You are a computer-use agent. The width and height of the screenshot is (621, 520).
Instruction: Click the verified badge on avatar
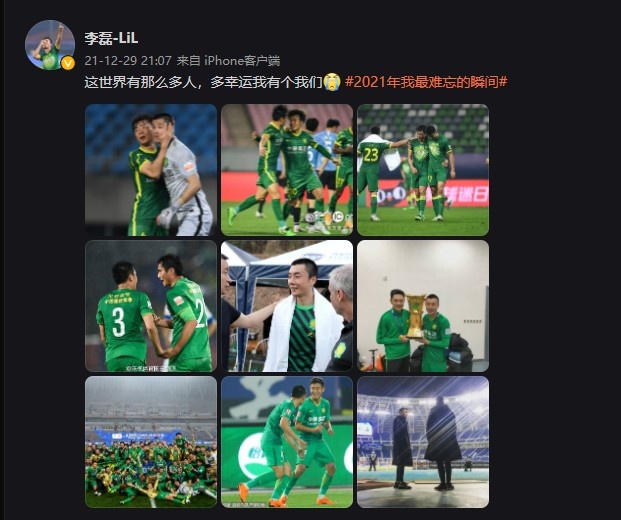pos(68,63)
